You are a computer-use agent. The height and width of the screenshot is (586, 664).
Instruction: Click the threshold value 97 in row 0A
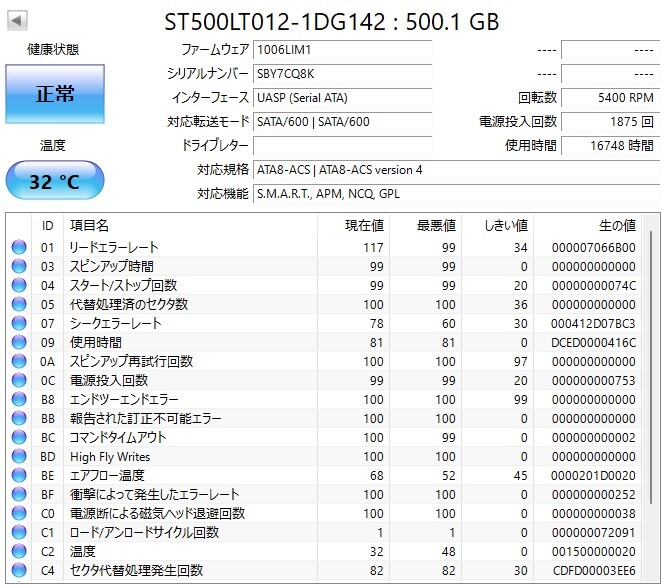(520, 362)
